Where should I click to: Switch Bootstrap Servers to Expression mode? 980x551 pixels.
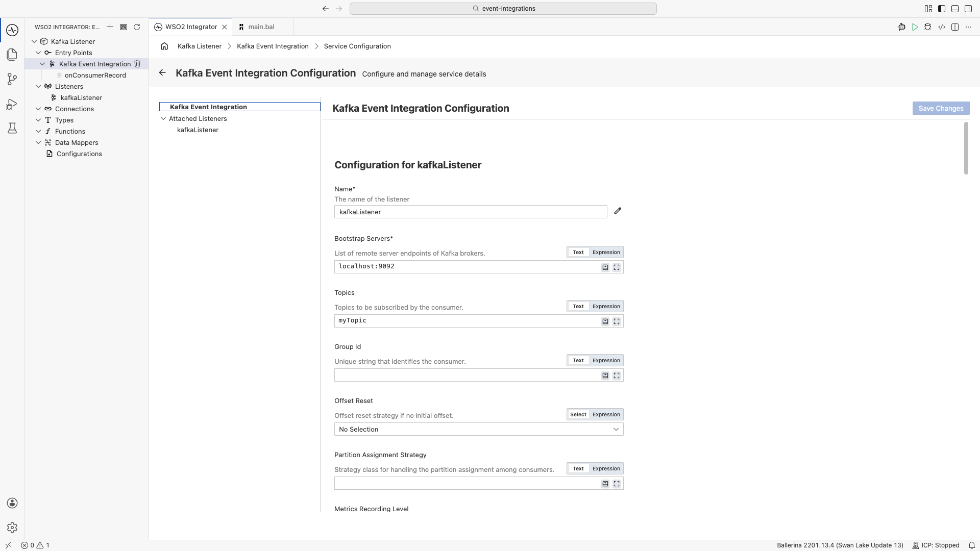[x=606, y=252]
